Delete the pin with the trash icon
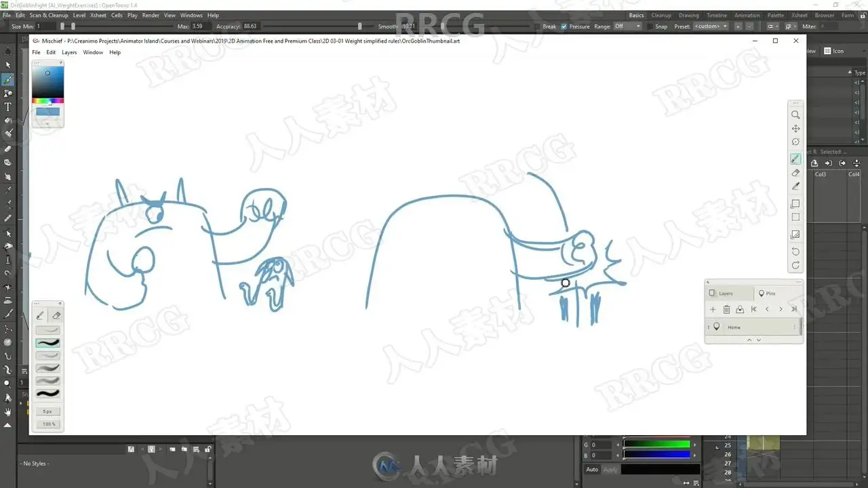868x488 pixels. (x=726, y=309)
